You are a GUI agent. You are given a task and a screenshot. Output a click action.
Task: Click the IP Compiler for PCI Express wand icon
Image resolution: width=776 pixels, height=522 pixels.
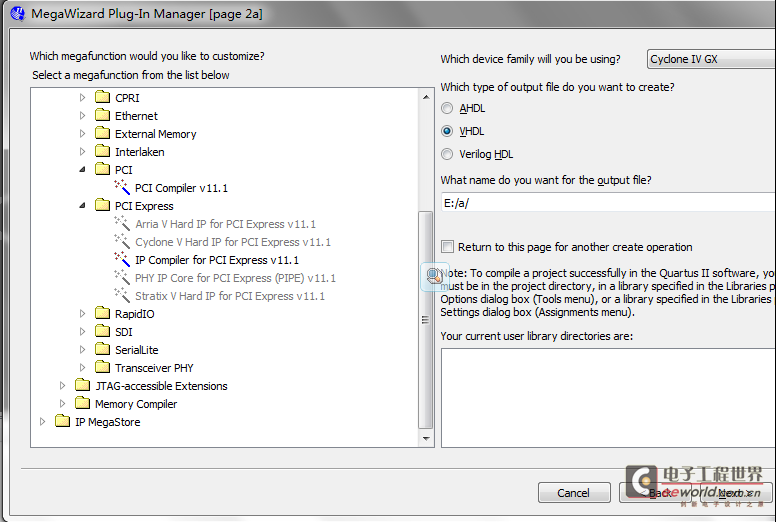[x=122, y=259]
